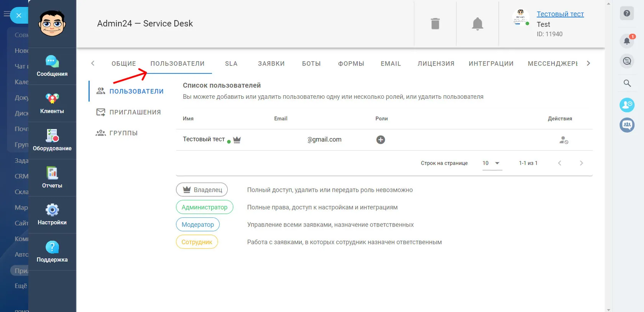The width and height of the screenshot is (644, 312).
Task: Click the @gmail.com email cell
Action: click(x=324, y=140)
